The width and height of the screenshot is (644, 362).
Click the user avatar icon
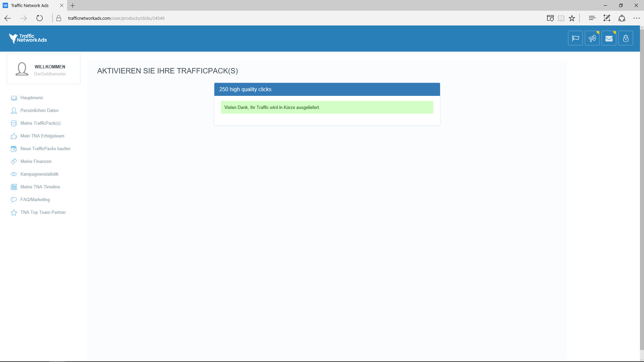[22, 69]
